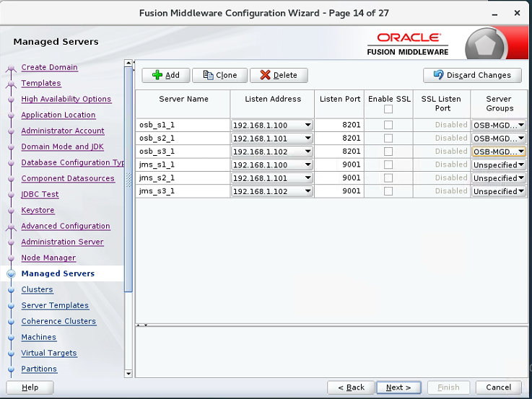Image resolution: width=532 pixels, height=399 pixels.
Task: Edit listen port for jms_s3_1
Action: (339, 191)
